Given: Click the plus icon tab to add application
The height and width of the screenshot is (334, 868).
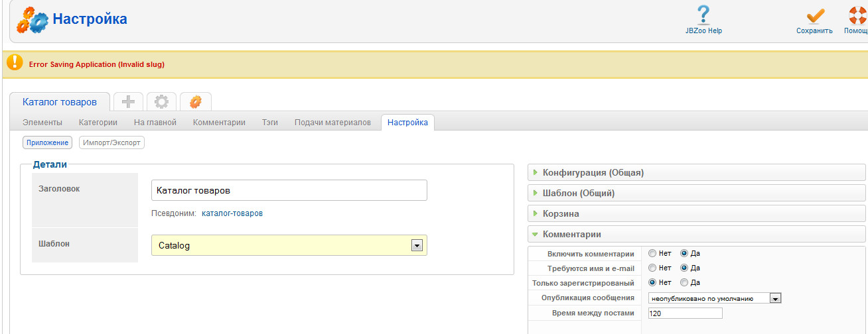Looking at the screenshot, I should [128, 101].
